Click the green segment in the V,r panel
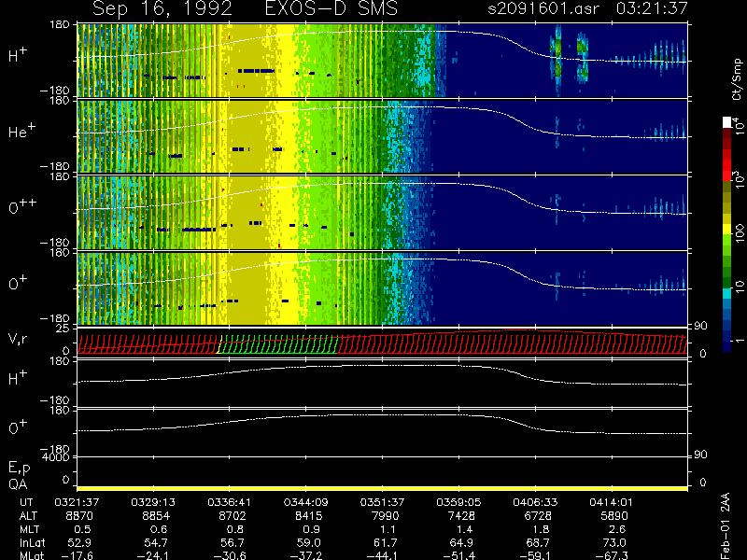The height and width of the screenshot is (560, 747). pyautogui.click(x=277, y=343)
